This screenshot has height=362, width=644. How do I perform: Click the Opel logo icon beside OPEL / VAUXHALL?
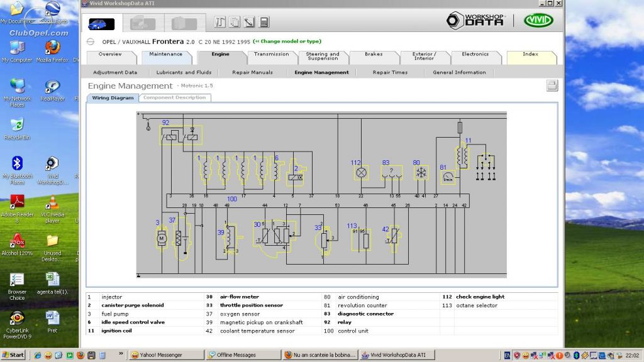(91, 41)
